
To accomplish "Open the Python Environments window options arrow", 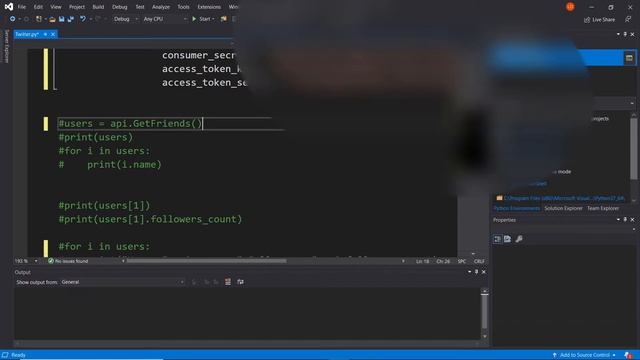I will [x=618, y=34].
